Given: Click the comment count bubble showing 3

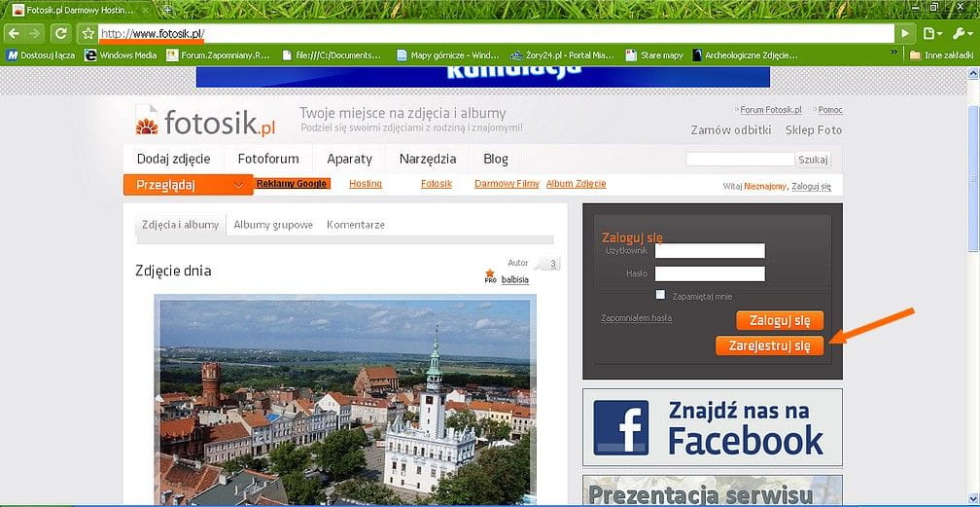Looking at the screenshot, I should [x=548, y=264].
